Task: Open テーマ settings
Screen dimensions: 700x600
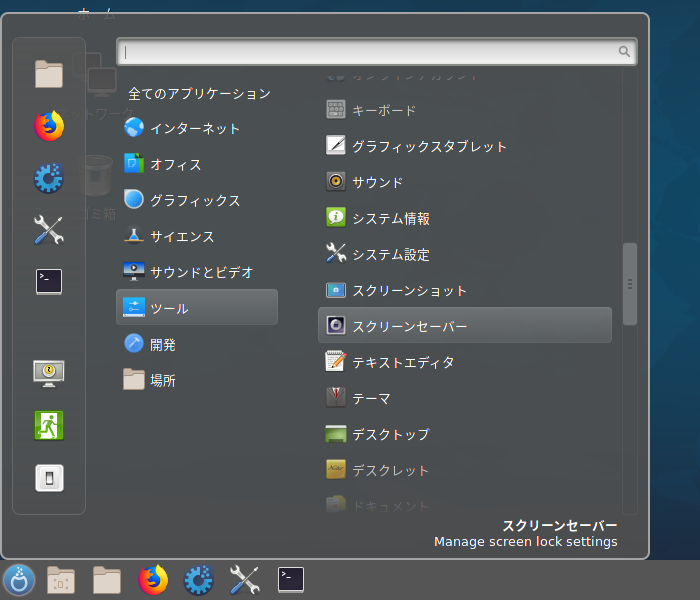Action: click(465, 398)
